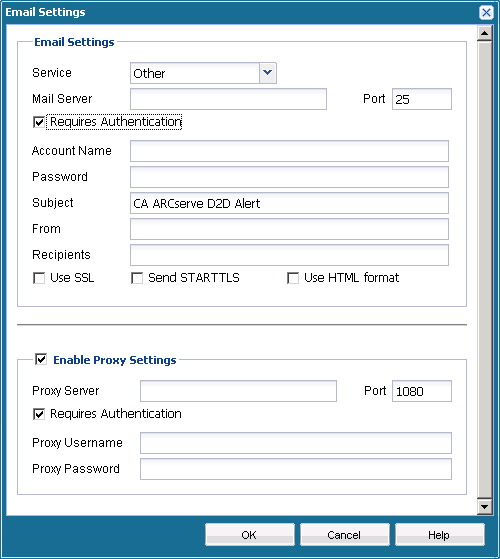Click the Proxy Server input field
This screenshot has width=500, height=559.
238,391
